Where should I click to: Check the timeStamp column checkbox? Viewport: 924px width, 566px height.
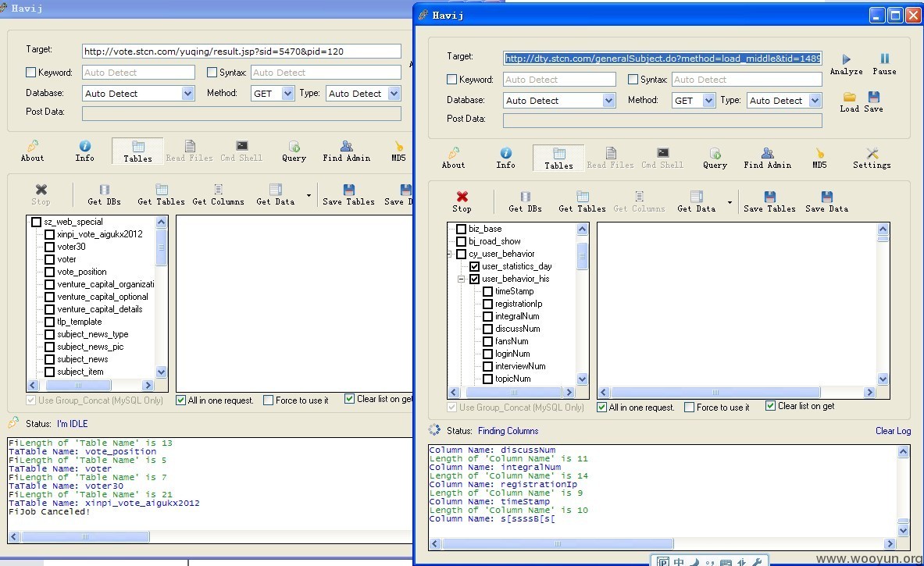(x=488, y=291)
